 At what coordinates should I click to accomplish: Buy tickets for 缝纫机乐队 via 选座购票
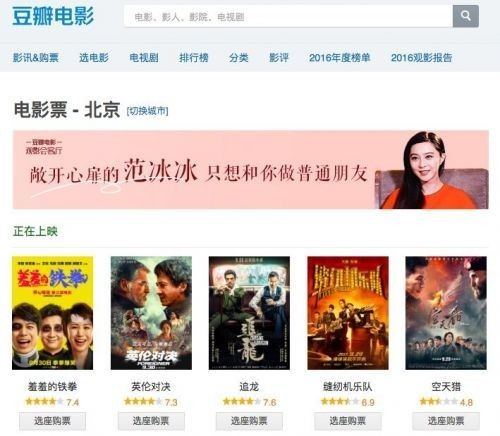tap(348, 421)
